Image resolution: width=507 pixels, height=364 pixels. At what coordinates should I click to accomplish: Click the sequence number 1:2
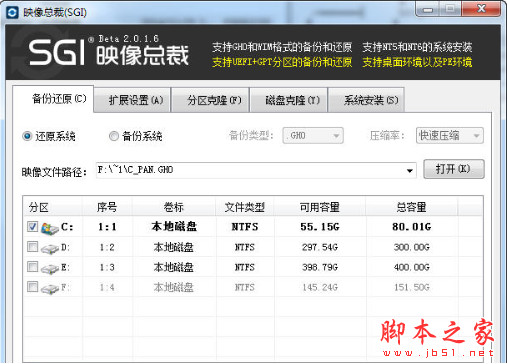tap(107, 247)
